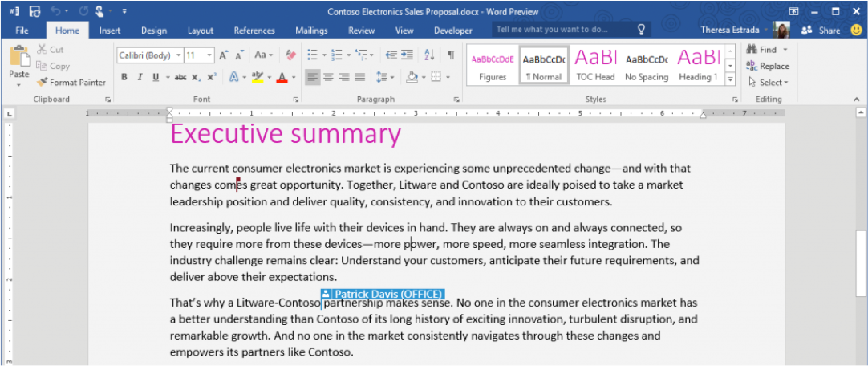Toggle Subscript formatting

(196, 78)
